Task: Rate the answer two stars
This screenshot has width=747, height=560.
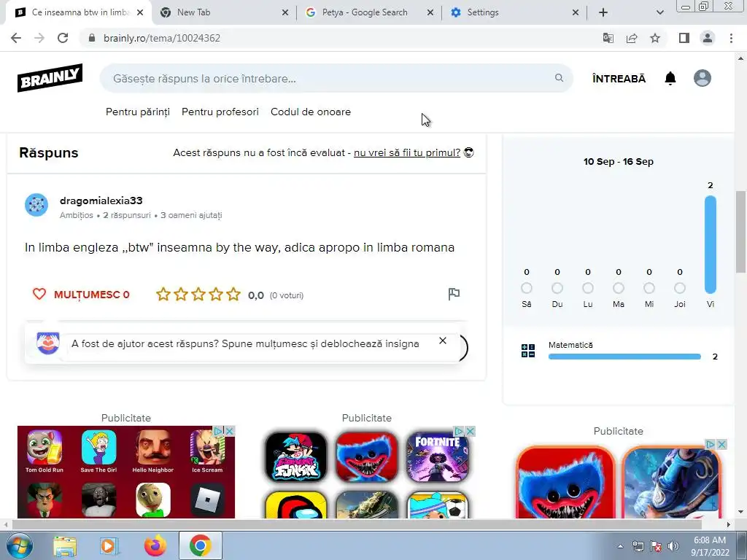Action: click(x=181, y=295)
